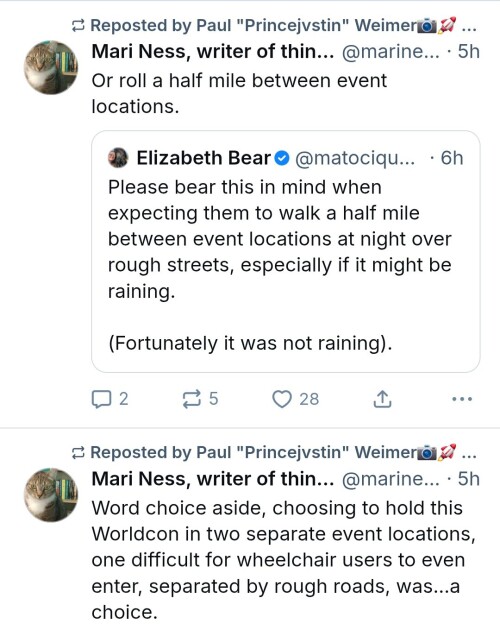
Task: Open Mari Ness avatar on Worldcon post
Action: point(51,495)
